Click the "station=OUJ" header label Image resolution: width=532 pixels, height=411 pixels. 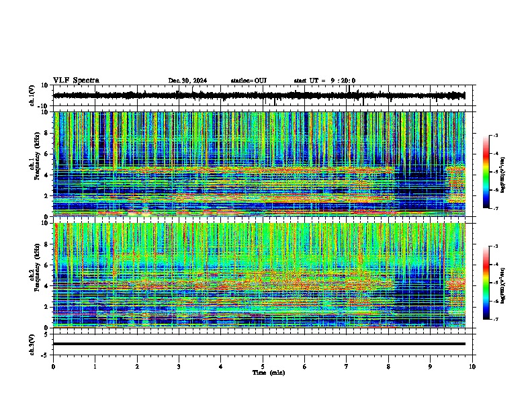pos(249,81)
